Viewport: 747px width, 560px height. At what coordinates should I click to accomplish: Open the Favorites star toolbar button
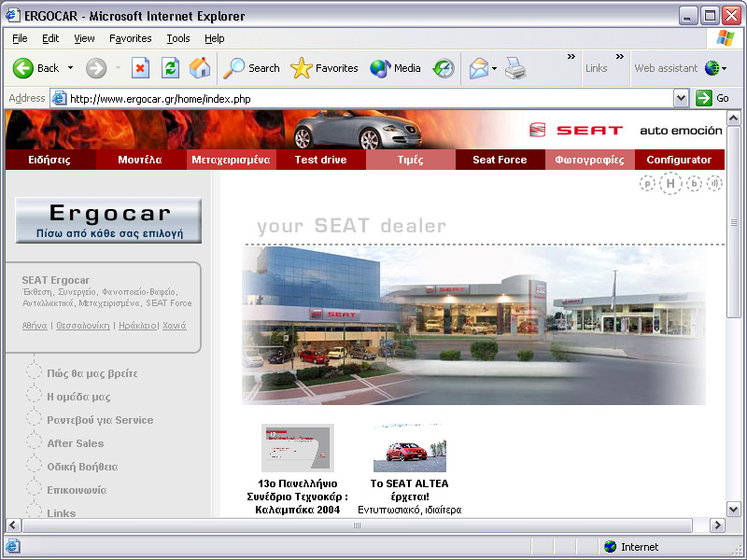324,68
